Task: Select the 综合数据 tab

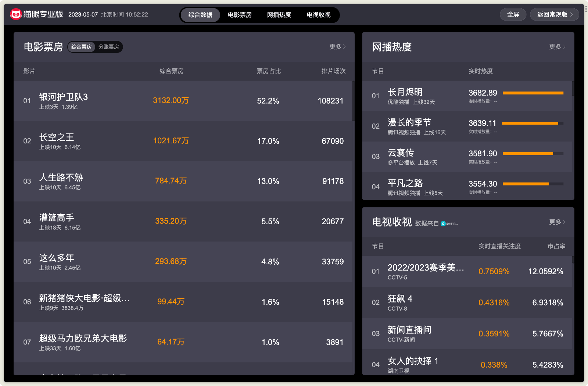Action: (200, 15)
